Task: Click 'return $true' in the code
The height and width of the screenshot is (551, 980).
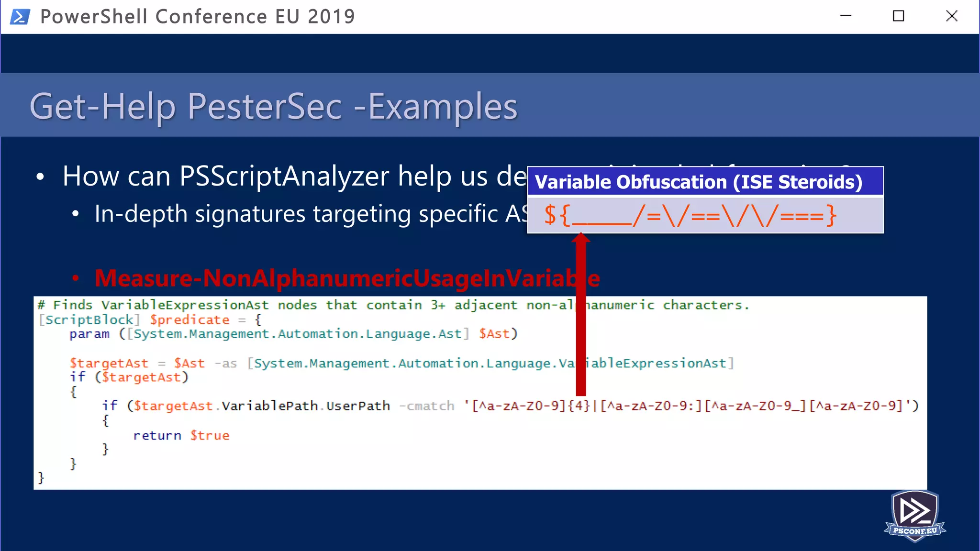Action: click(x=181, y=436)
